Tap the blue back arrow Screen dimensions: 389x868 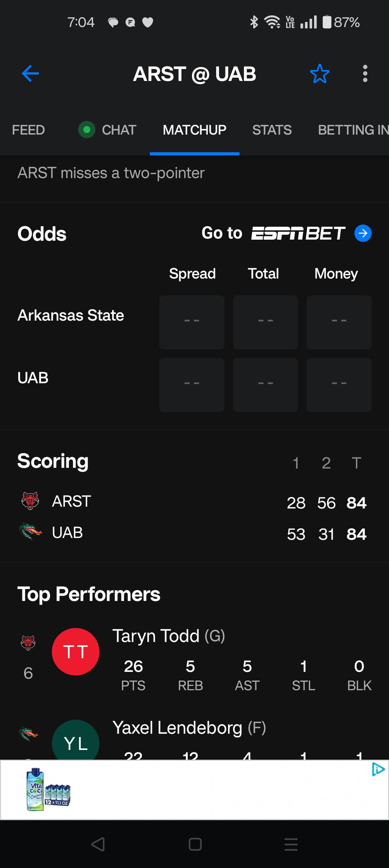[30, 74]
